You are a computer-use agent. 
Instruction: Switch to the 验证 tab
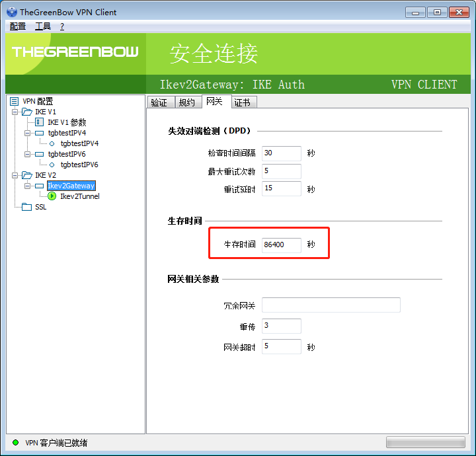tap(160, 102)
